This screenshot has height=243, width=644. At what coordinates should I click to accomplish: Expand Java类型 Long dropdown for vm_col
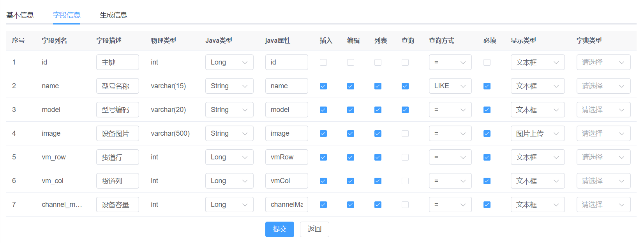click(x=229, y=181)
